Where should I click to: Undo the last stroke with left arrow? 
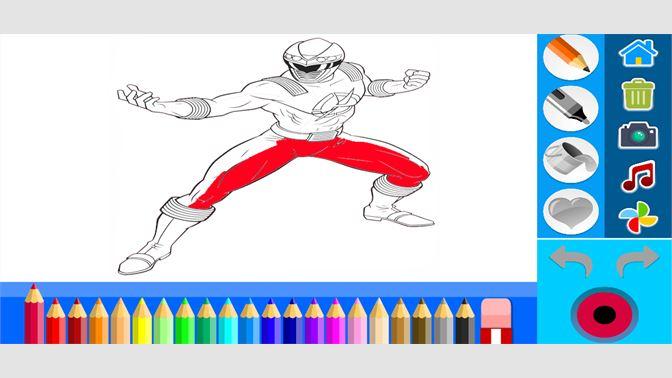(x=571, y=260)
